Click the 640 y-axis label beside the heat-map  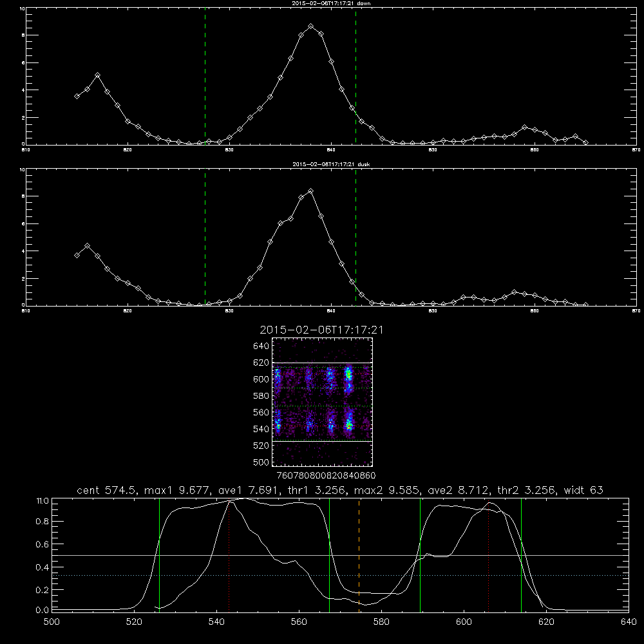[261, 346]
